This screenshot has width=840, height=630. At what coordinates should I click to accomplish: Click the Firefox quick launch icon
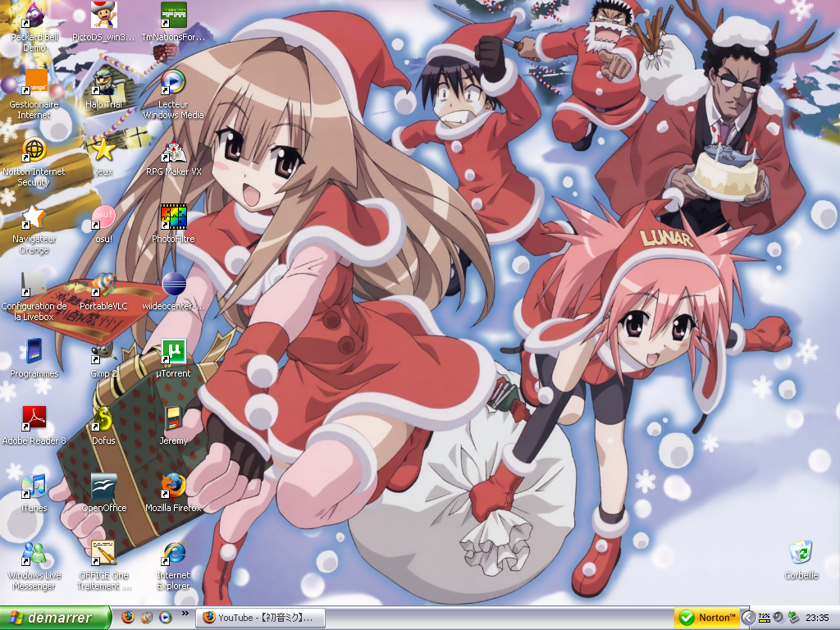click(x=127, y=618)
